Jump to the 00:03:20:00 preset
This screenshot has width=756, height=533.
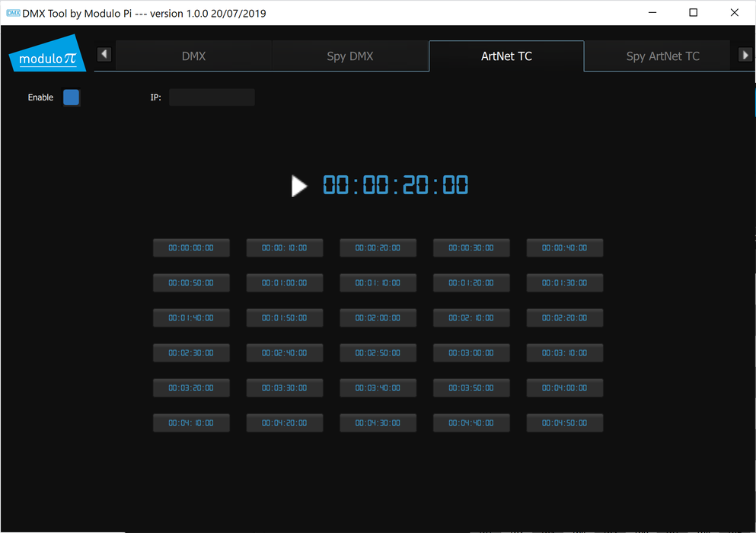click(x=191, y=388)
